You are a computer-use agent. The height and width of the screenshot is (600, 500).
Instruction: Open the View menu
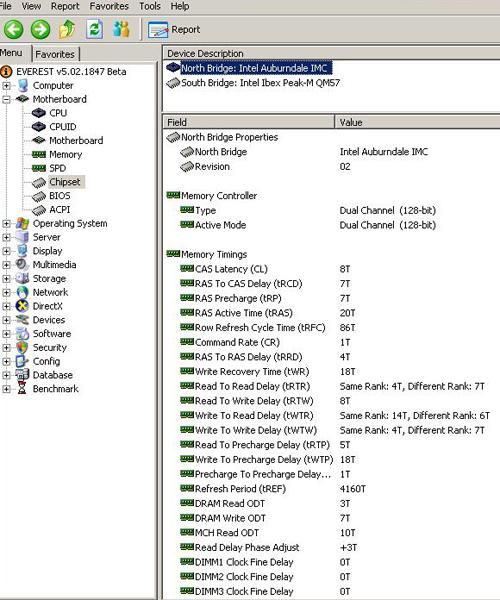[31, 6]
